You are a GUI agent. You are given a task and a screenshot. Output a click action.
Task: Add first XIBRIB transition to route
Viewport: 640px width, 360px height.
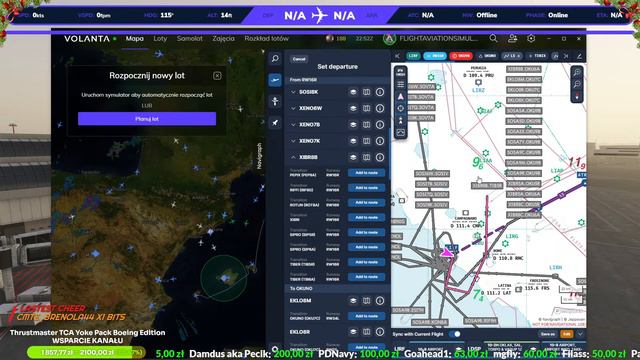pyautogui.click(x=367, y=173)
